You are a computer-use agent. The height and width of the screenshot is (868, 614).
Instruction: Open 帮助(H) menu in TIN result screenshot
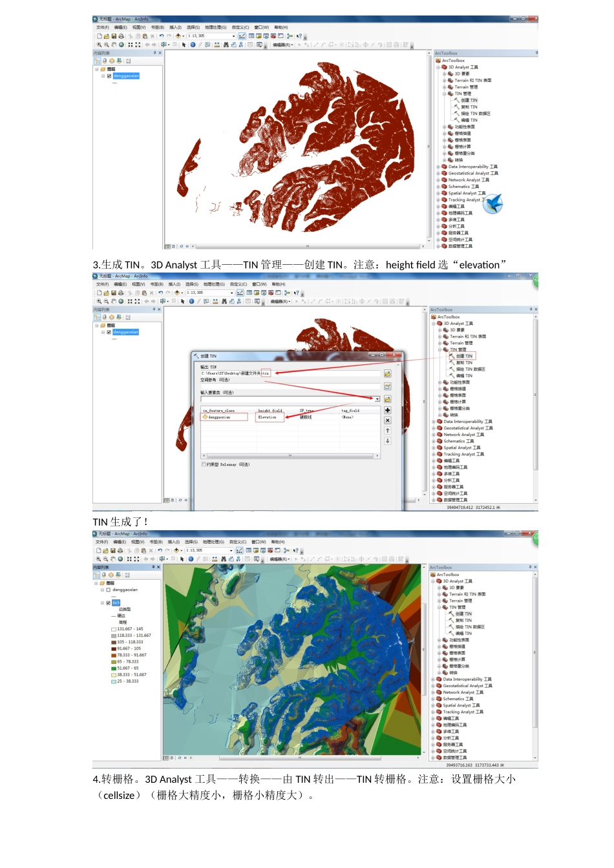coord(278,542)
